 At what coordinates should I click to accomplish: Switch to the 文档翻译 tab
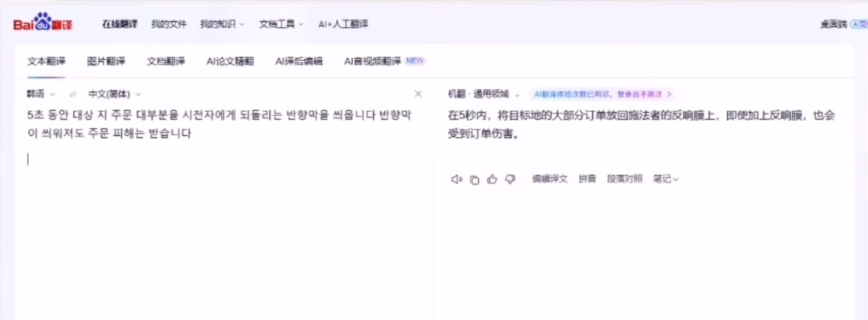pyautogui.click(x=166, y=61)
